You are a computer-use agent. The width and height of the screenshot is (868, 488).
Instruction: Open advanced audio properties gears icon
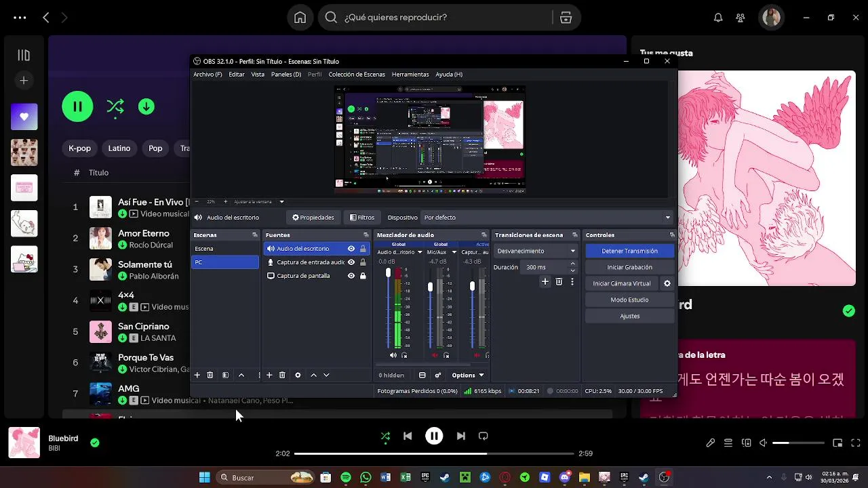[438, 375]
